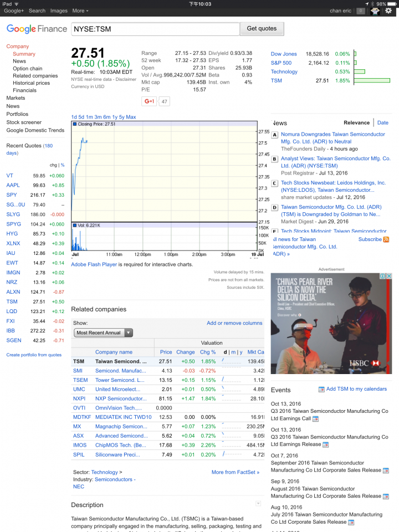
Task: Sort news by Relevance
Action: point(356,123)
